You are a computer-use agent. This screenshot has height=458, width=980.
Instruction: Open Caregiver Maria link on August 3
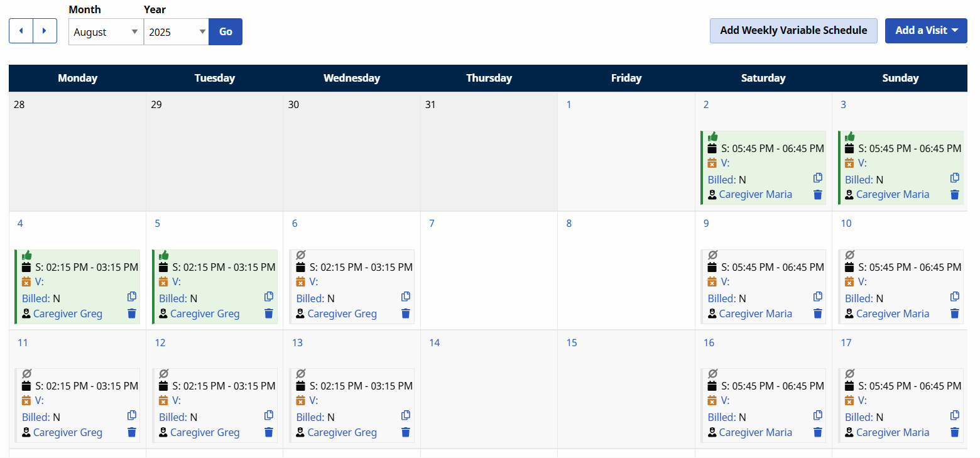pyautogui.click(x=893, y=195)
